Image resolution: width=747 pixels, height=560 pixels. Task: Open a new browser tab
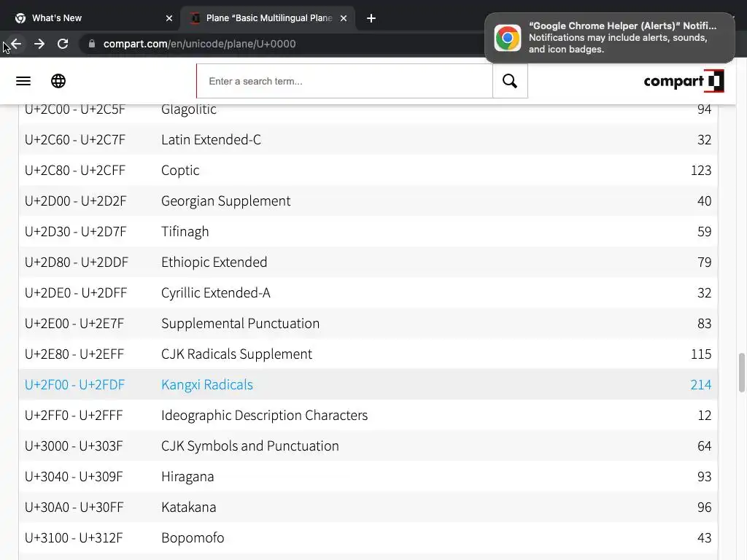(x=371, y=18)
